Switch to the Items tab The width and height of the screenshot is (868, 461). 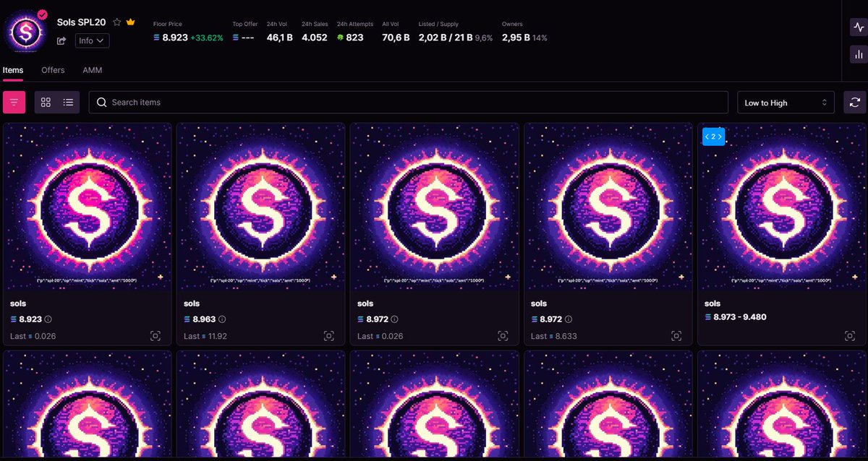click(x=13, y=70)
